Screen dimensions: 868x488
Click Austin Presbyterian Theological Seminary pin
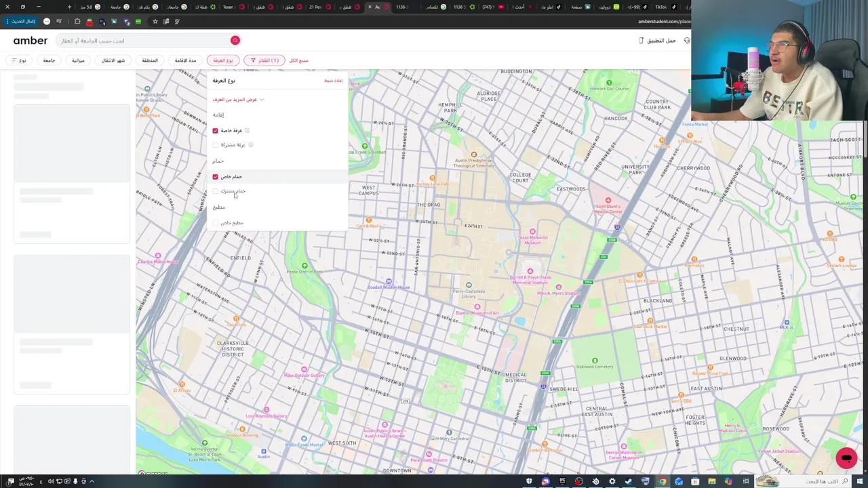[474, 155]
